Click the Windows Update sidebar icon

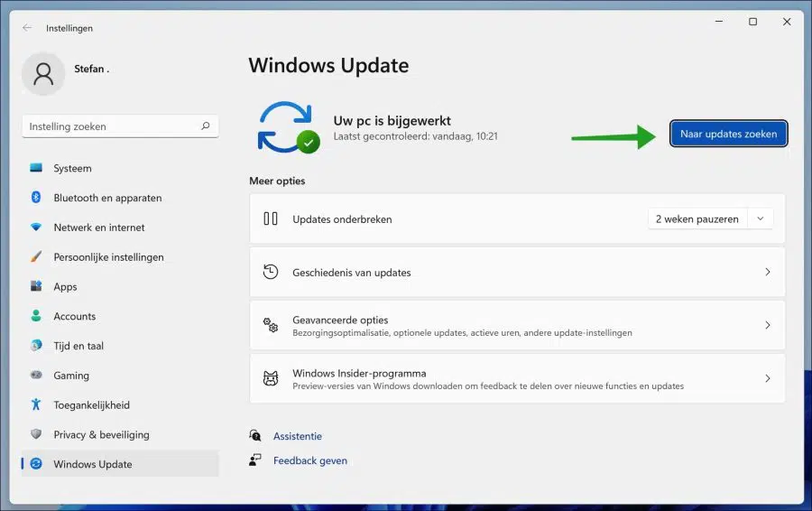36,463
